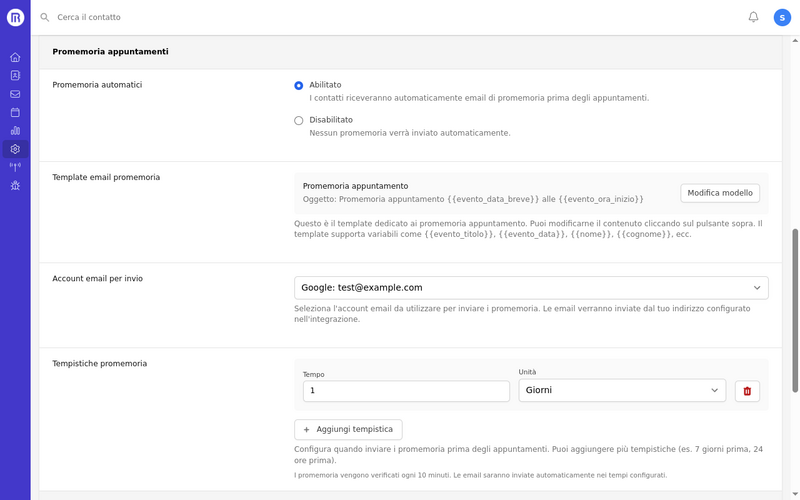Screen dimensions: 800x500
Task: Click the Tempo input field
Action: pos(406,391)
